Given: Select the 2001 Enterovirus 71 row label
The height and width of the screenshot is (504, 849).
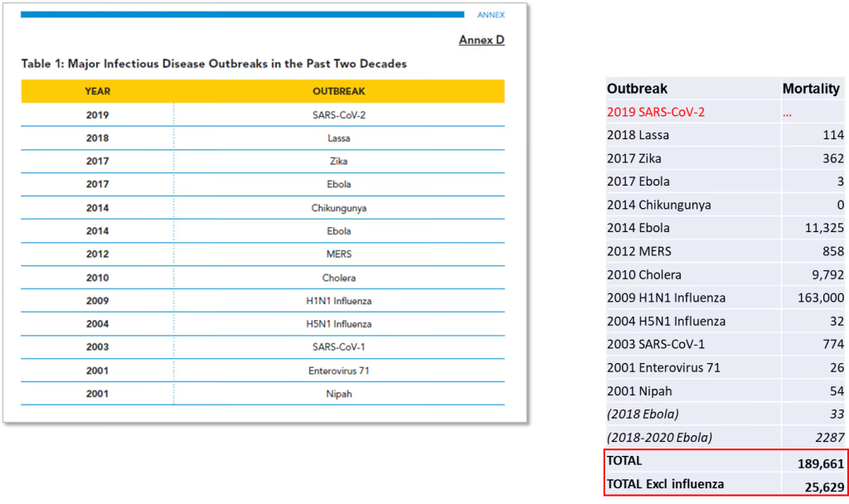Looking at the screenshot, I should [663, 368].
